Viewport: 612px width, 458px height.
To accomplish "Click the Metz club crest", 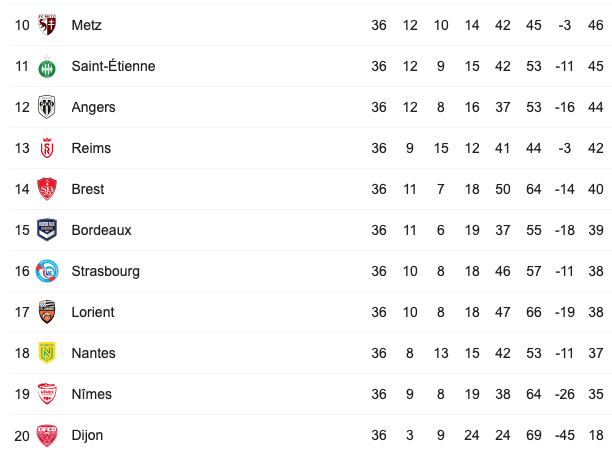I will pos(47,25).
